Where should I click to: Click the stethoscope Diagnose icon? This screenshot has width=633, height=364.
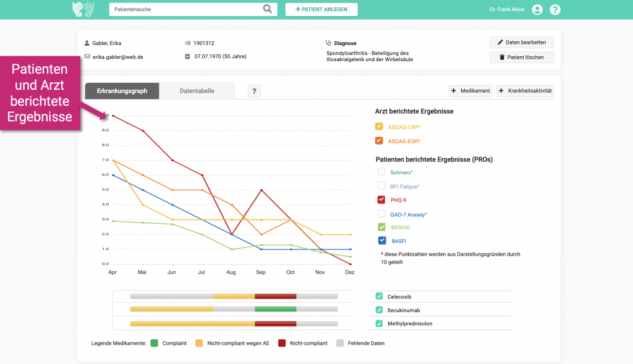[x=329, y=43]
